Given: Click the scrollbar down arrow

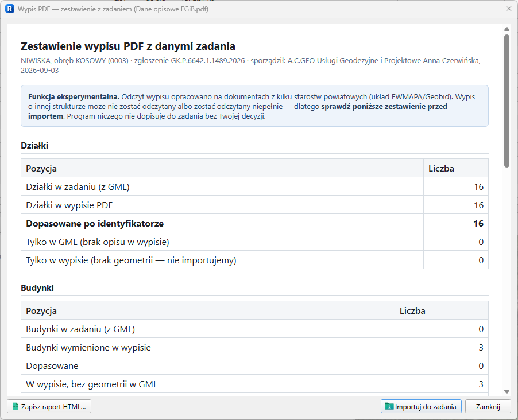Looking at the screenshot, I should pyautogui.click(x=507, y=392).
